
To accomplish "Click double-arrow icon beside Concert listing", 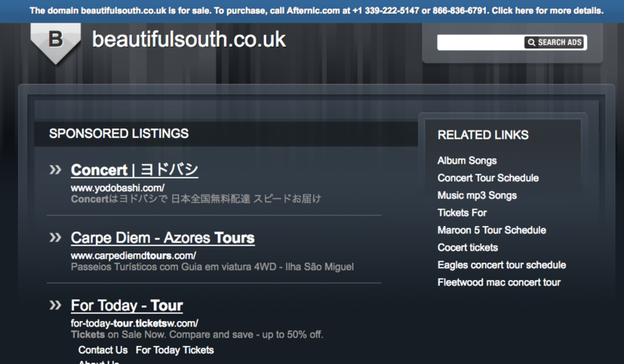I will [55, 170].
